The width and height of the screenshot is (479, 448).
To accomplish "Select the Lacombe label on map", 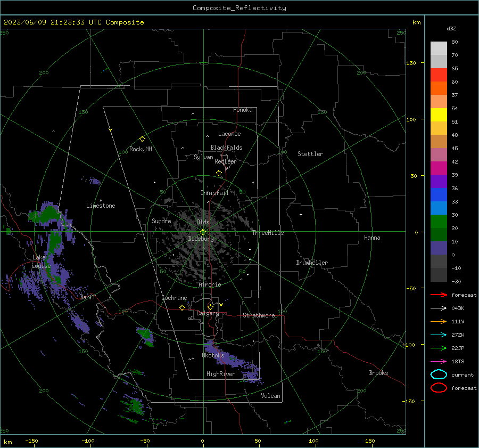I will click(x=229, y=134).
